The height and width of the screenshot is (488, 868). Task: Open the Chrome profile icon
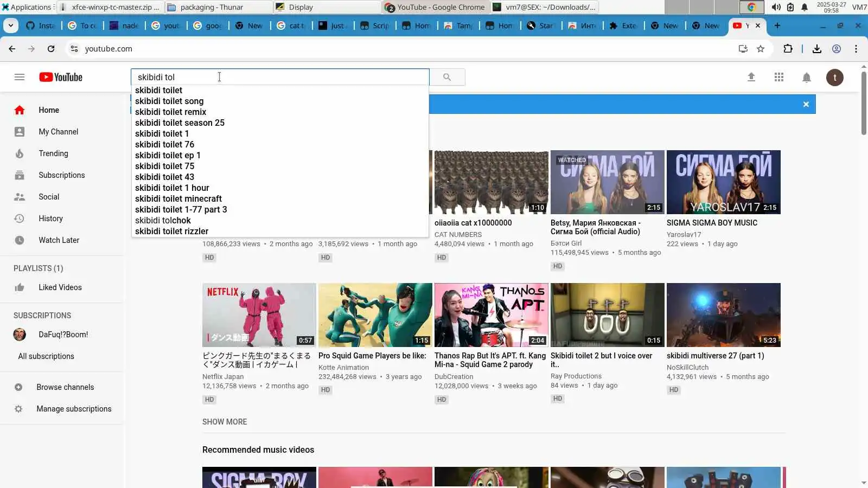coord(837,49)
